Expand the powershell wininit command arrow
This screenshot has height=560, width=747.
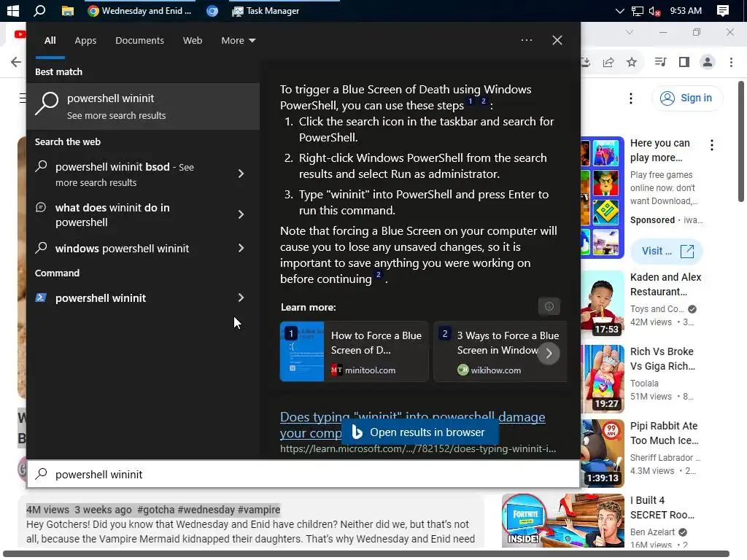pyautogui.click(x=241, y=297)
